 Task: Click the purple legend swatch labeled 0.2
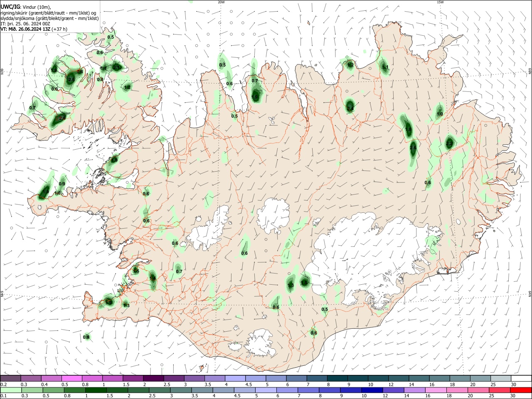tap(10, 378)
